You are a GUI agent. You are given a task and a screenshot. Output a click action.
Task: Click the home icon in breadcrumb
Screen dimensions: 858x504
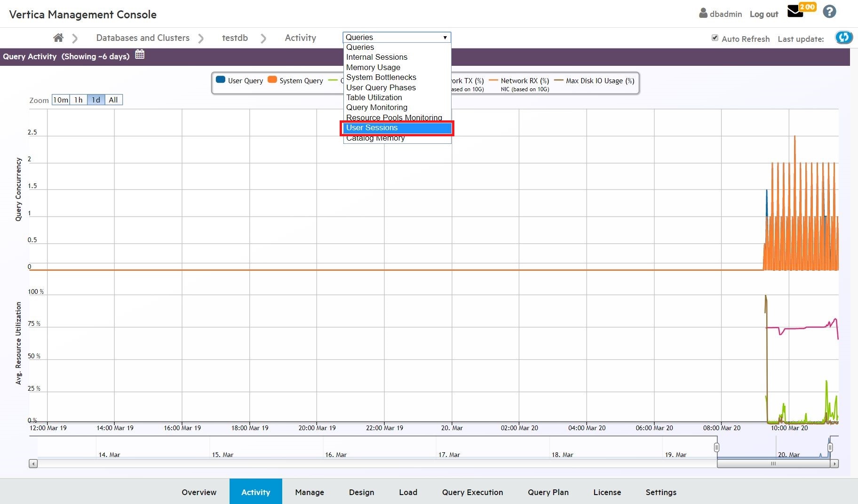[x=58, y=38]
